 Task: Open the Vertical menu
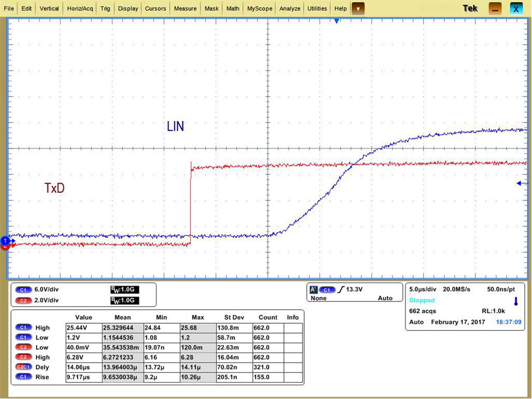[x=50, y=9]
